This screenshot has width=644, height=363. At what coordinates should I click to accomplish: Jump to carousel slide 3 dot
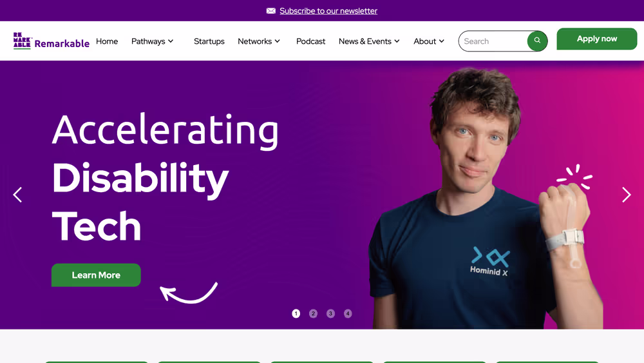pyautogui.click(x=330, y=313)
